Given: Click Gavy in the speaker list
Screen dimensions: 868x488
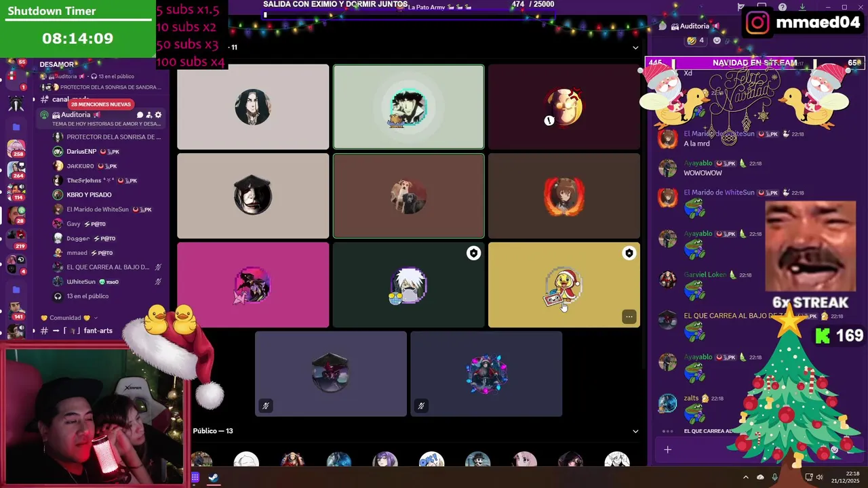Looking at the screenshot, I should [x=73, y=224].
